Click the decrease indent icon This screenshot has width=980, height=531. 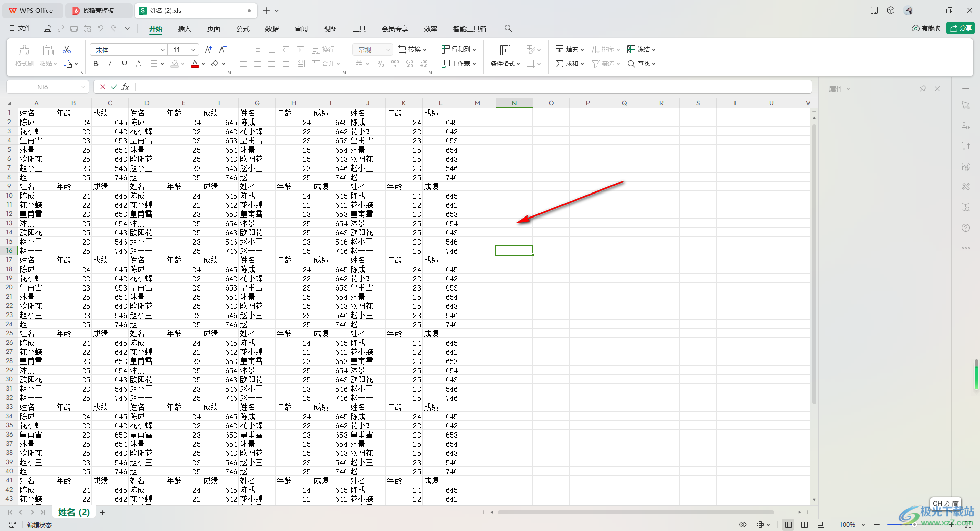[286, 50]
